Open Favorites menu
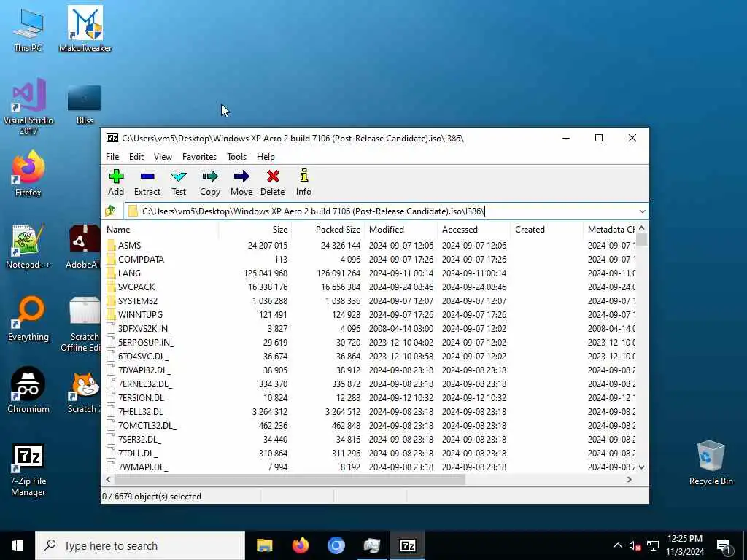Viewport: 747px width, 560px height. click(x=199, y=157)
